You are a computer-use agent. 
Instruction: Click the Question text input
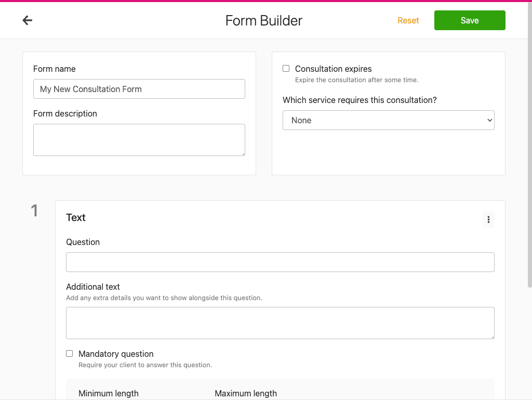click(280, 262)
